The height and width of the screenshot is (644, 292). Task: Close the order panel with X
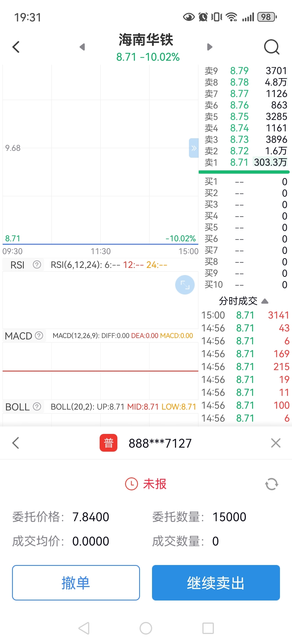click(276, 443)
